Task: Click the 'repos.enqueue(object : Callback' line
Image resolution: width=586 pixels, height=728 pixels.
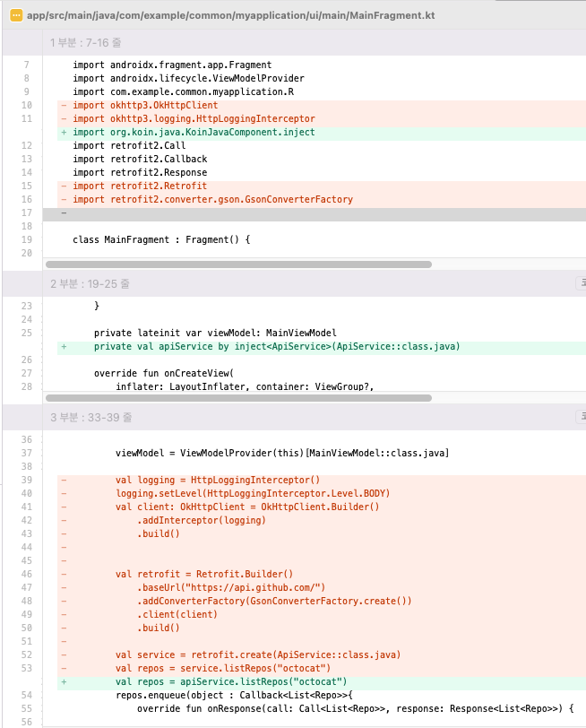Action: coord(234,696)
